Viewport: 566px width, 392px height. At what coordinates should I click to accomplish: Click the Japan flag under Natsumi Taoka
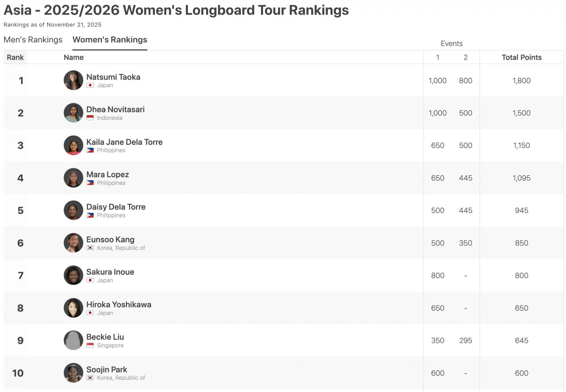(90, 85)
